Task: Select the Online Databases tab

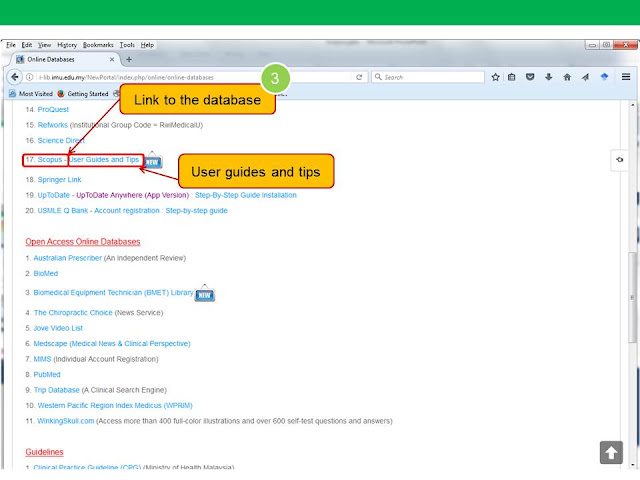Action: (x=65, y=60)
